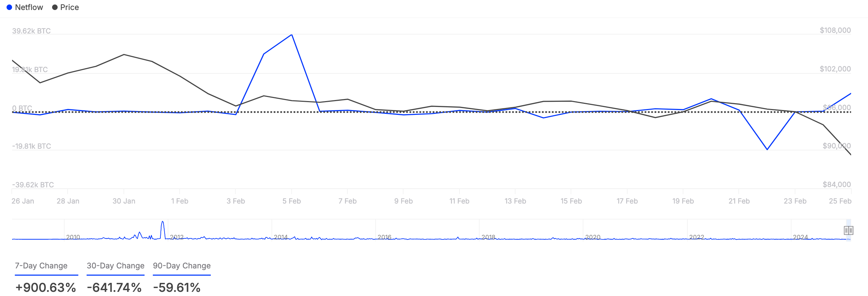Grab the navigator range handle
Viewport: 868px width, 296px height.
coord(848,230)
